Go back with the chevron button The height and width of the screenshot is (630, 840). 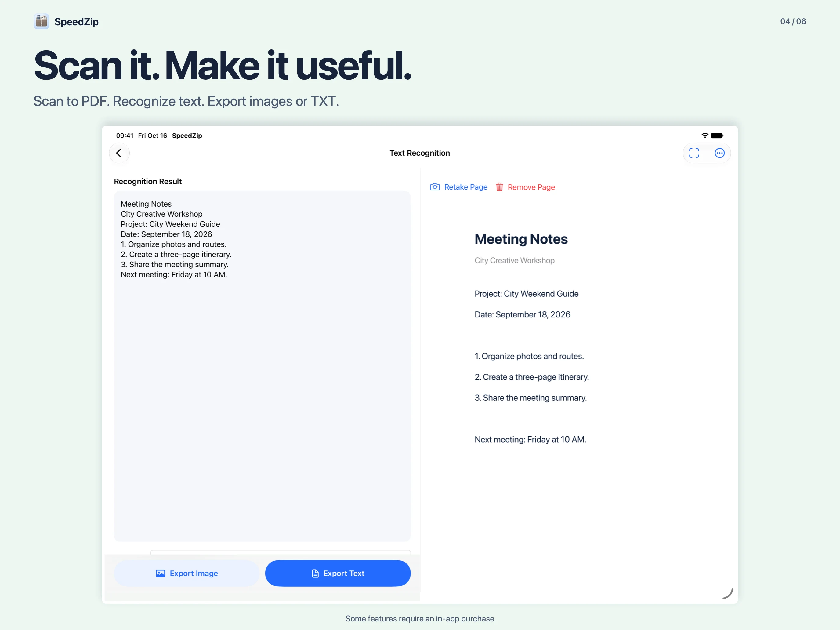click(119, 153)
